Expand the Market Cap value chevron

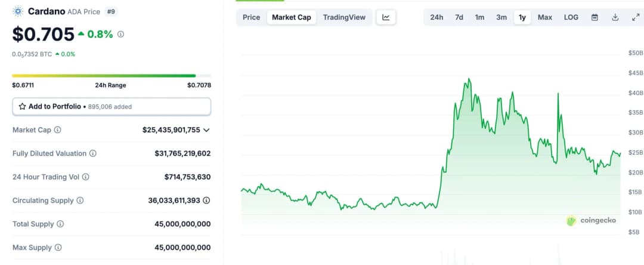207,130
